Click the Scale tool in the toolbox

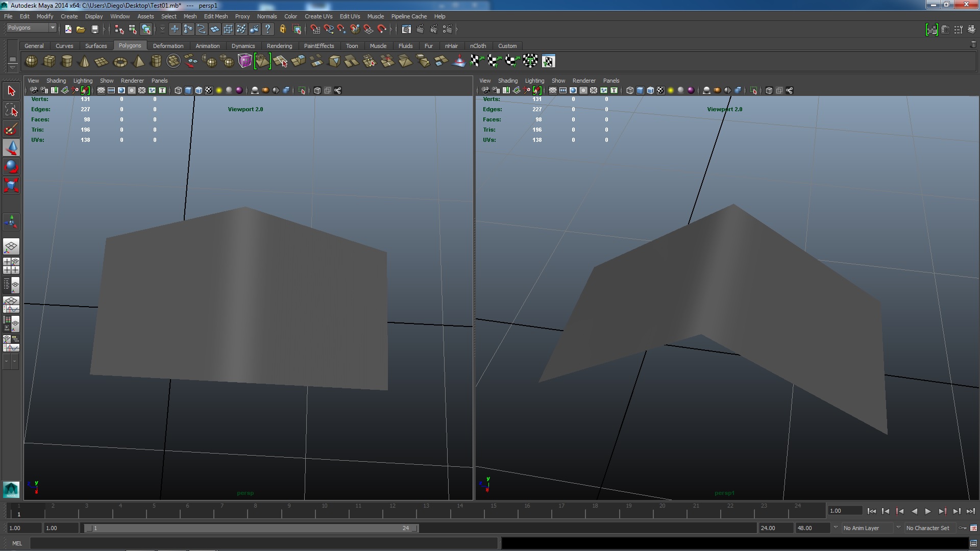coord(11,185)
